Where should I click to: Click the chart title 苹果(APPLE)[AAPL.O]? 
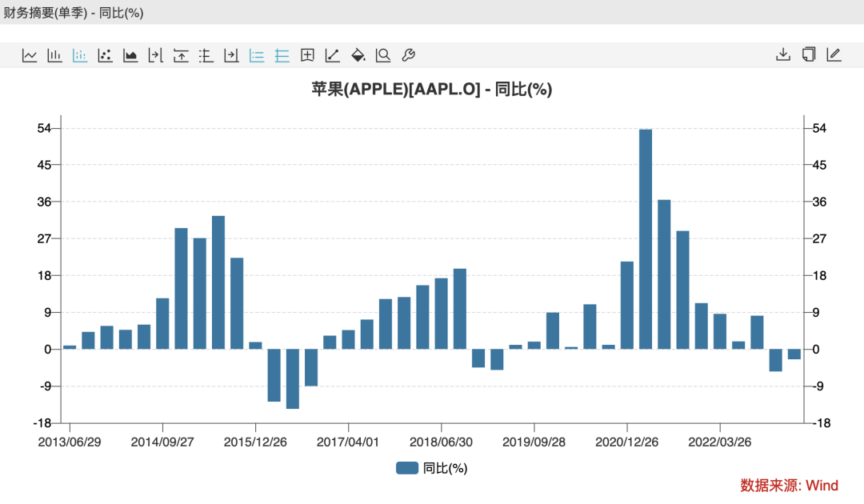pos(396,90)
